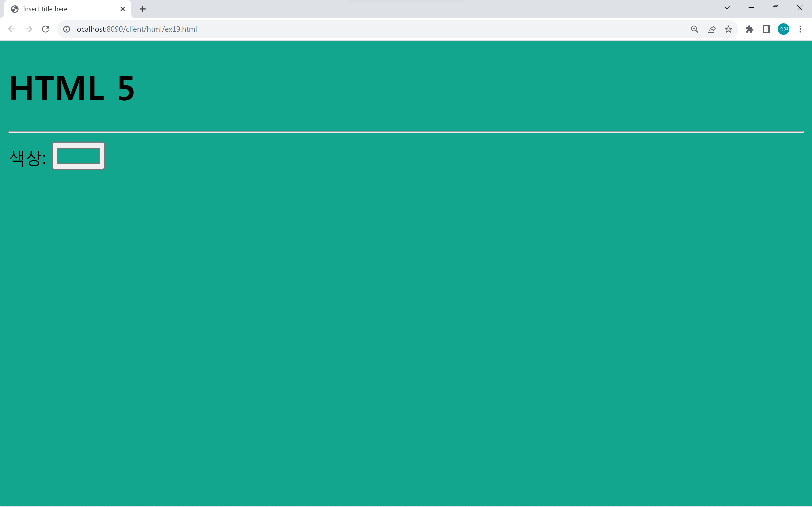Open the profile avatar menu
Viewport: 812px width, 507px height.
tap(783, 29)
